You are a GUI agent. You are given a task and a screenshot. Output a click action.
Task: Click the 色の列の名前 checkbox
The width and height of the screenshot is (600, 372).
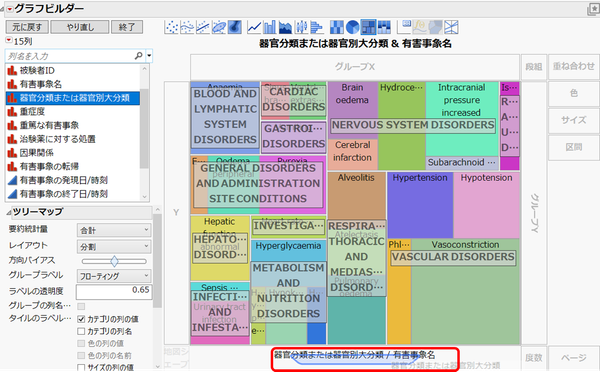(81, 356)
